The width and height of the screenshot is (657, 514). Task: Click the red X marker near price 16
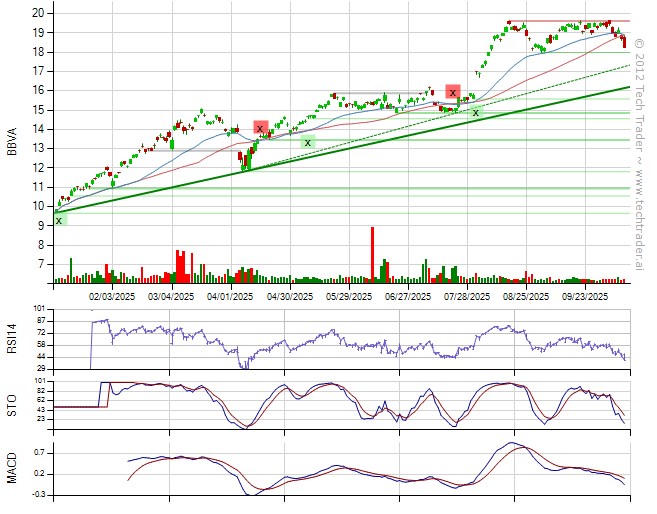453,92
